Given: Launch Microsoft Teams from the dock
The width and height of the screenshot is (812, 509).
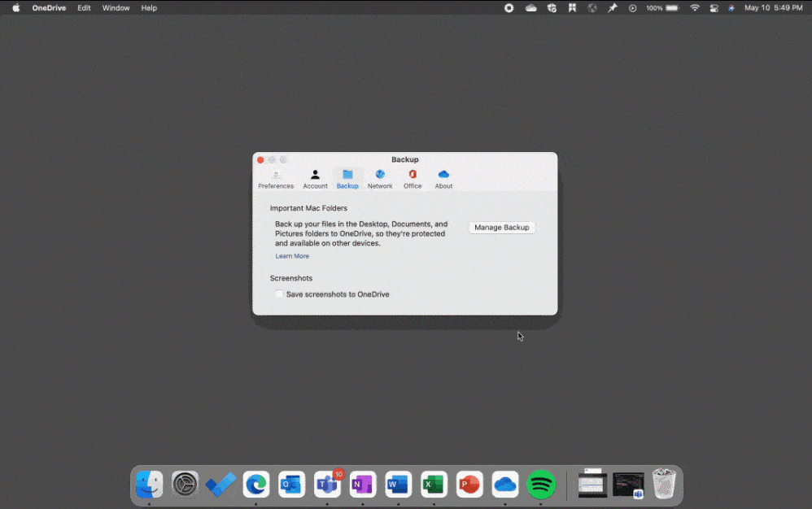Looking at the screenshot, I should point(327,485).
